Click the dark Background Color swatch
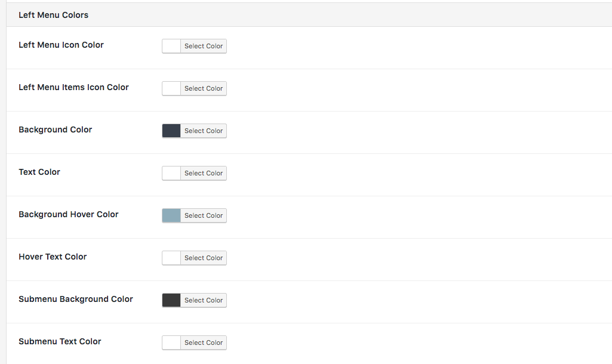 [x=171, y=131]
